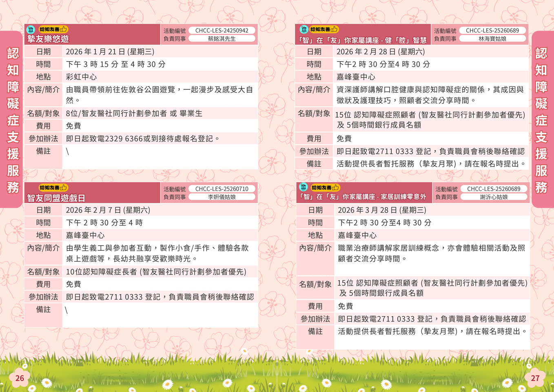Open the 摯友樂悠遊 activity title
The width and height of the screenshot is (554, 392).
(48, 39)
